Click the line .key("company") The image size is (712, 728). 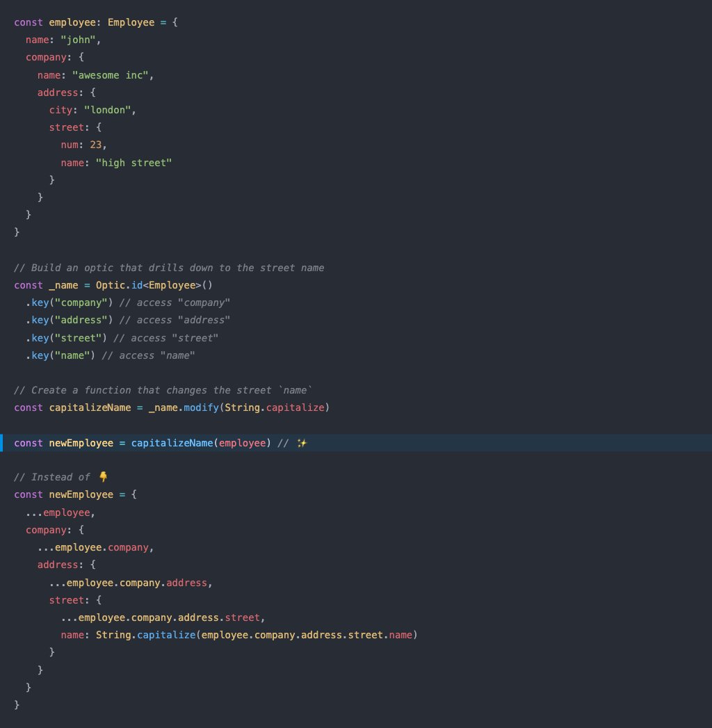pos(128,302)
